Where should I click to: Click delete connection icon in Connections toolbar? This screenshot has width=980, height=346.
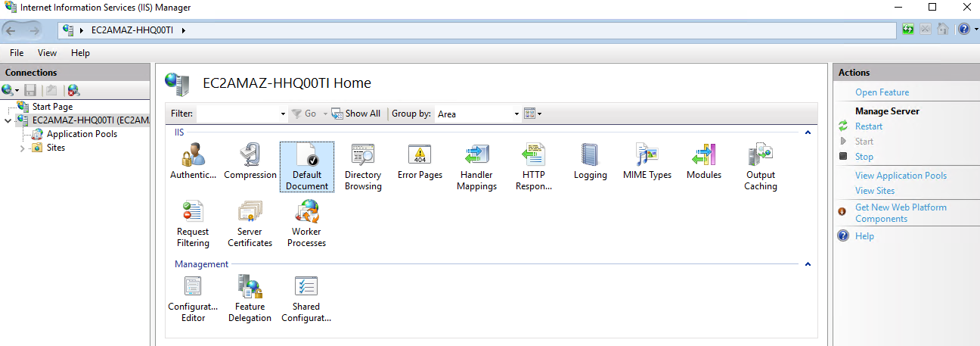(x=73, y=90)
